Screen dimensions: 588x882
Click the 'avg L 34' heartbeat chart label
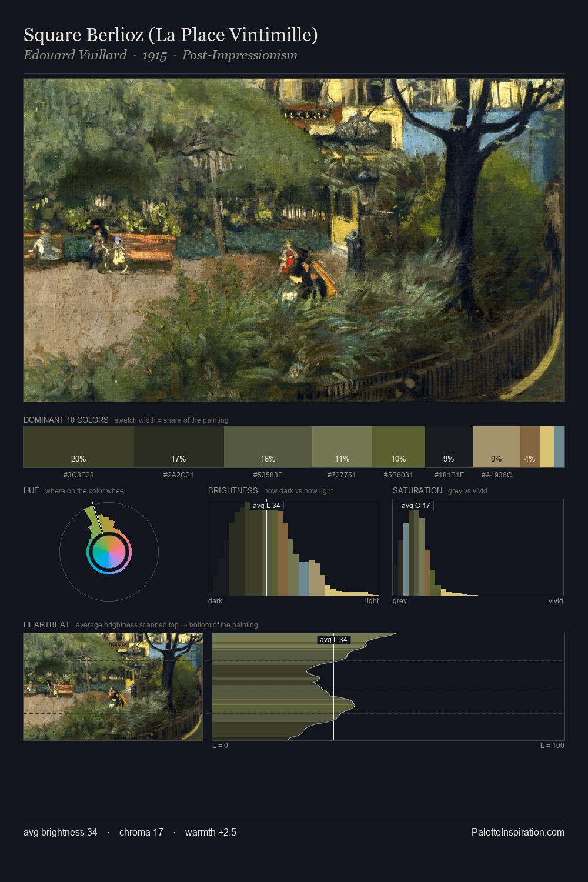pos(333,640)
